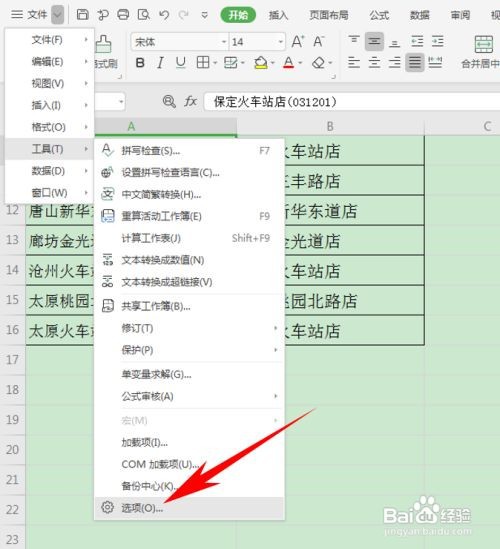
Task: Click 拼写检查(S)... menu entry
Action: [189, 151]
